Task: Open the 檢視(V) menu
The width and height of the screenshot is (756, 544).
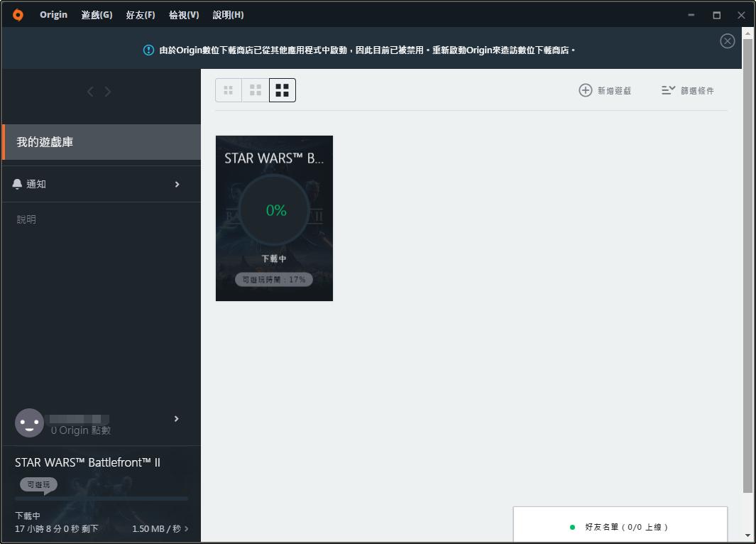Action: click(x=183, y=14)
